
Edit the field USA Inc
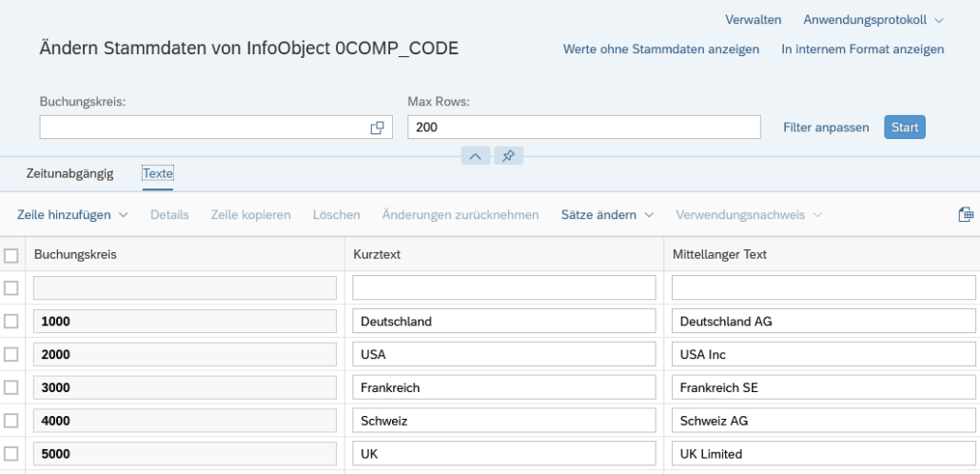pyautogui.click(x=823, y=355)
